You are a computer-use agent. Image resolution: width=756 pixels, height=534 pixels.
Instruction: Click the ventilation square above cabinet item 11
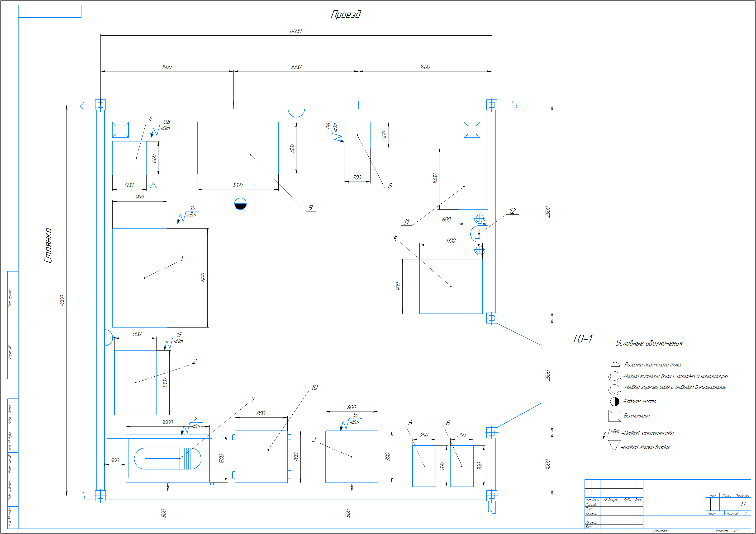point(471,130)
